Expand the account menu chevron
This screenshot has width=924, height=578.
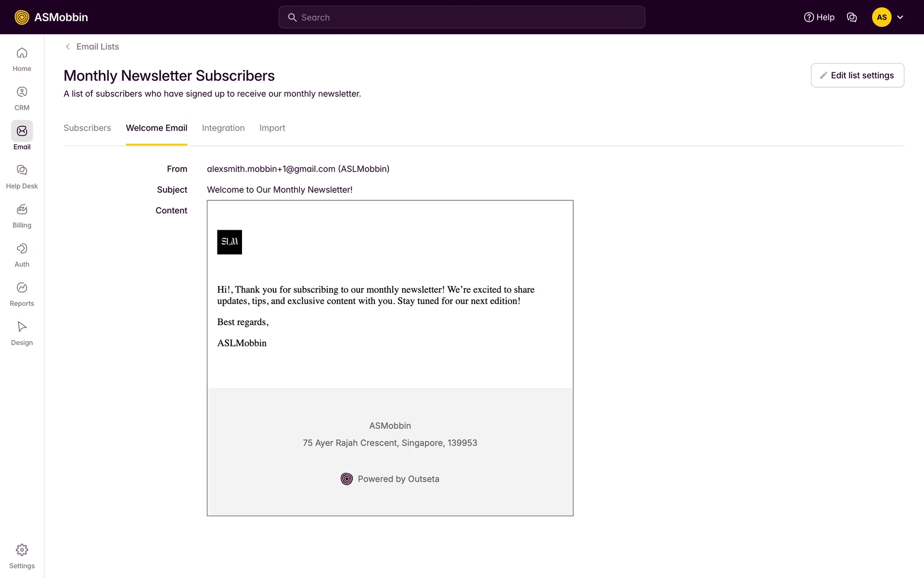pyautogui.click(x=900, y=17)
